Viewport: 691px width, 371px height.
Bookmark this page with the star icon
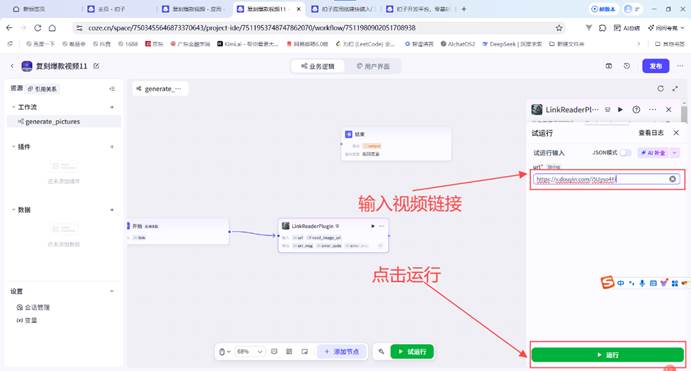[x=559, y=28]
